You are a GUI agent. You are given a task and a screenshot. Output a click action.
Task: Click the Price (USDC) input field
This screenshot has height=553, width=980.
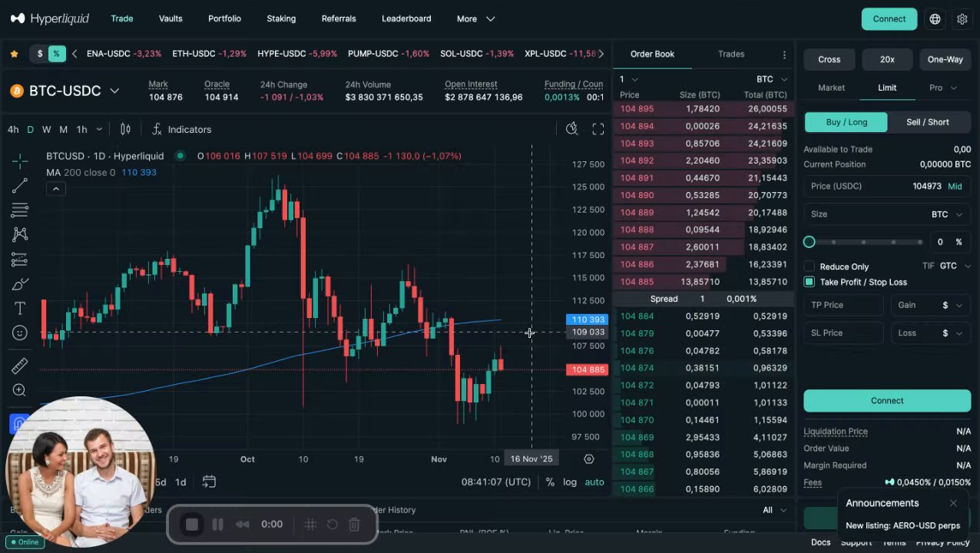[x=887, y=186]
